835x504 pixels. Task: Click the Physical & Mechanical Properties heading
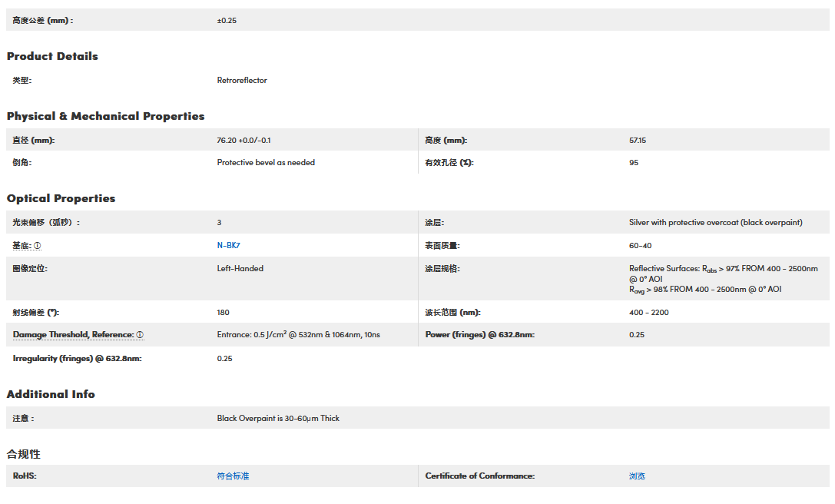(105, 116)
